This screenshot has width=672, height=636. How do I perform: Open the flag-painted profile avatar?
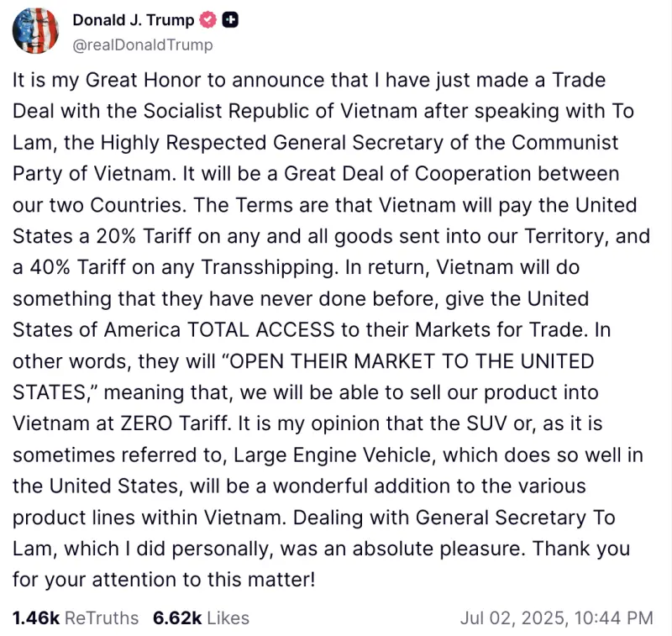(35, 31)
